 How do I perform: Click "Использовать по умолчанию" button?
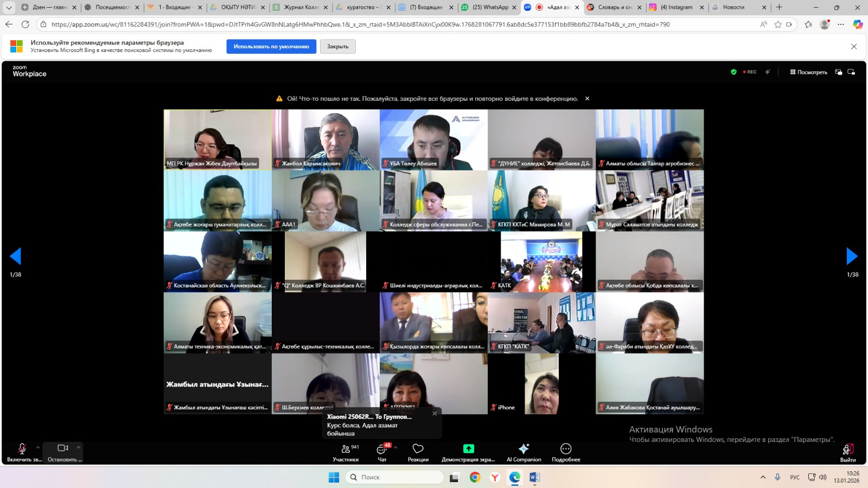[271, 47]
